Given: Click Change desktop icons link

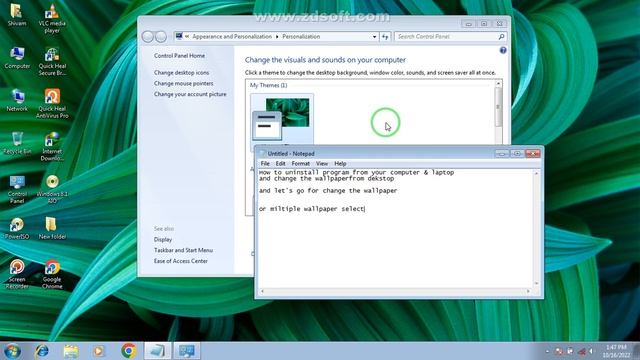Looking at the screenshot, I should coord(181,73).
